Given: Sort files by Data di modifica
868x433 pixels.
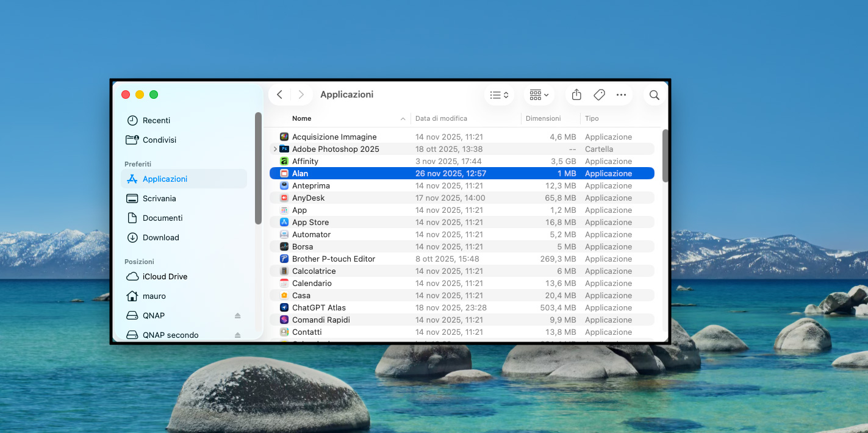Looking at the screenshot, I should [440, 118].
